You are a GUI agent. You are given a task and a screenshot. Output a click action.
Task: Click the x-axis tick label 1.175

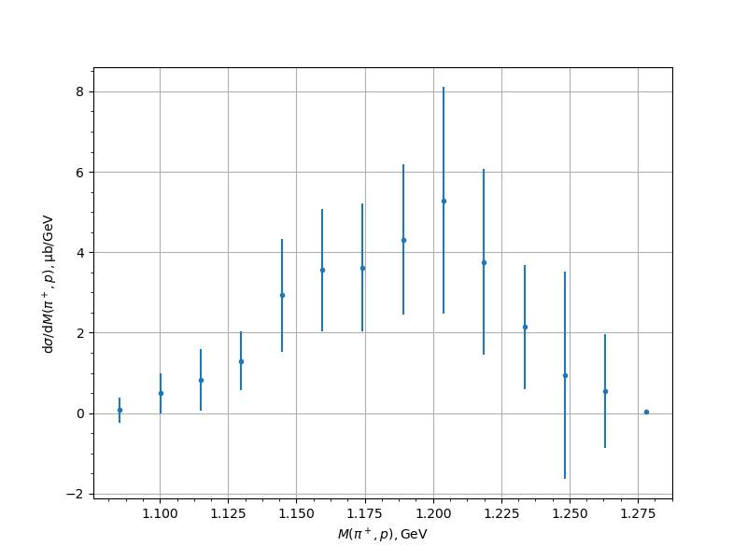(365, 514)
